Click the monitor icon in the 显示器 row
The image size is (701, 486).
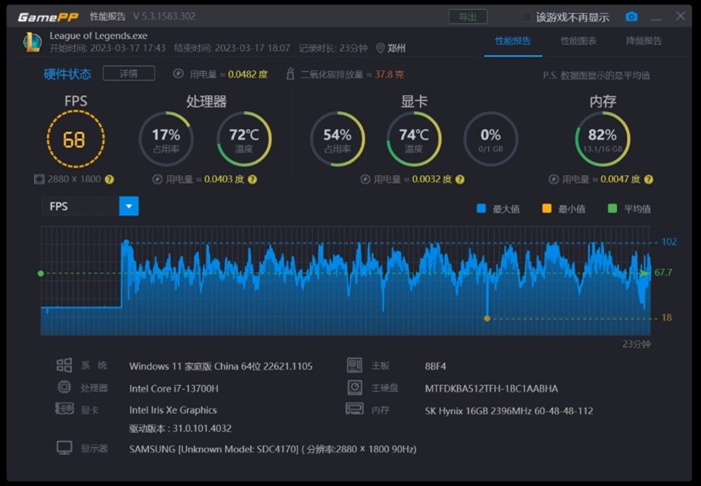[64, 448]
